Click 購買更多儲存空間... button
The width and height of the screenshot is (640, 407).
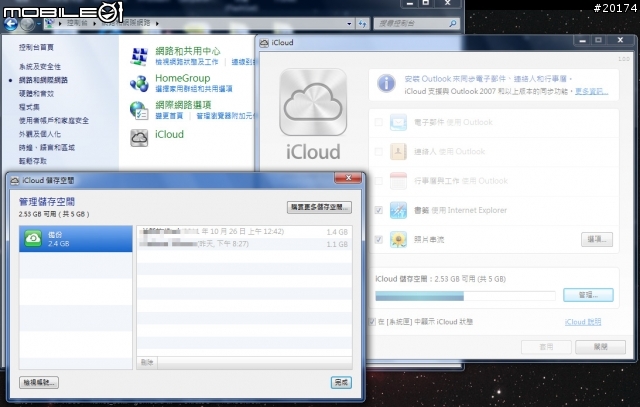(x=319, y=207)
